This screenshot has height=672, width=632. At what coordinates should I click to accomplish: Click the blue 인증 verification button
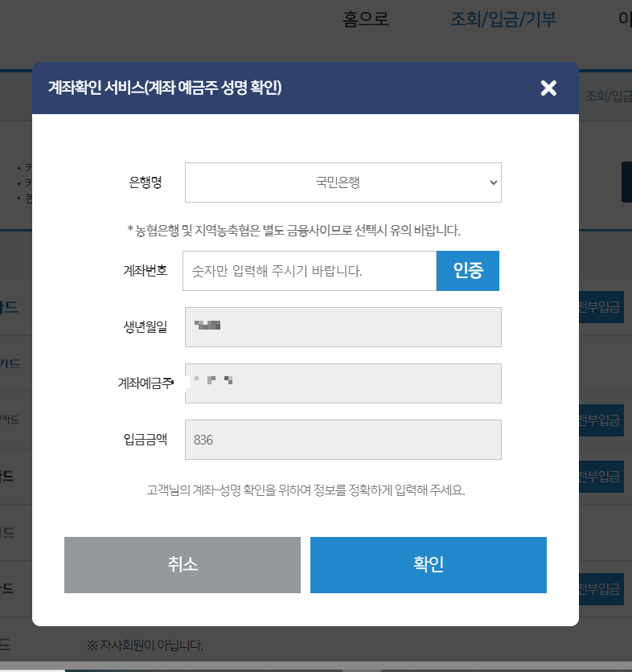(468, 271)
